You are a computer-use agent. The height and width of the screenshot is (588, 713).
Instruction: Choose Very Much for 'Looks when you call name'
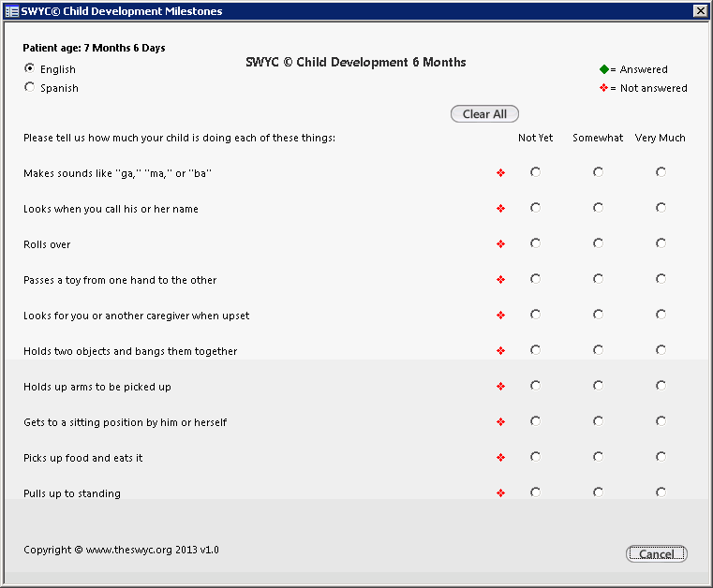[x=661, y=208]
